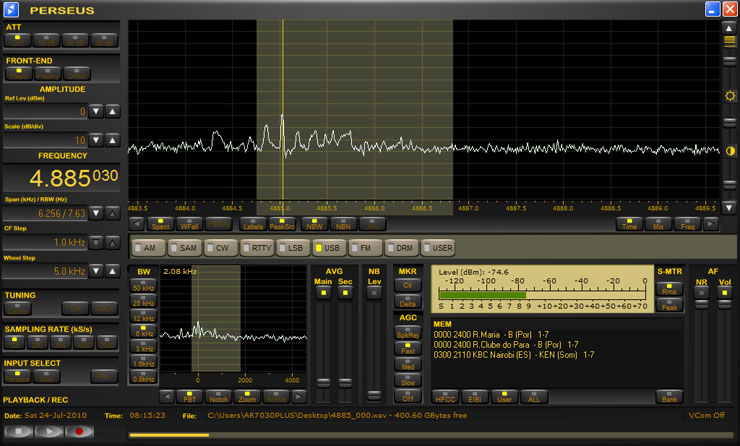Select USER demodulation mode

[x=437, y=248]
